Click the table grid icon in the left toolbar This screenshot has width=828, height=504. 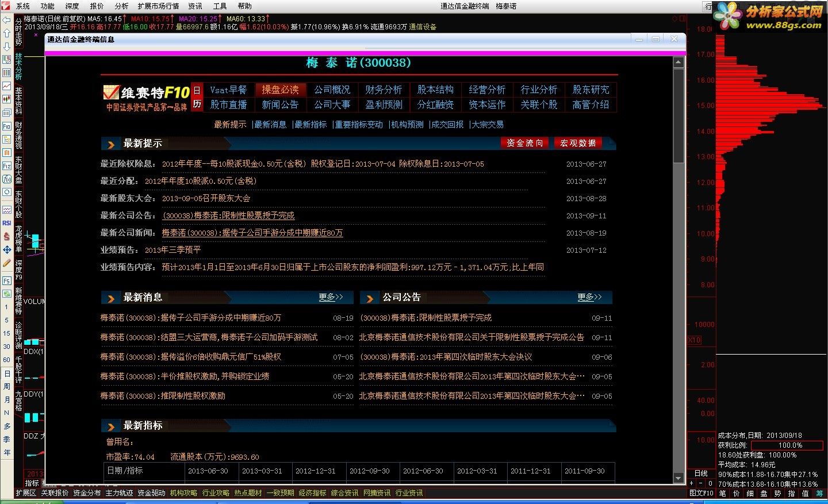[x=6, y=72]
